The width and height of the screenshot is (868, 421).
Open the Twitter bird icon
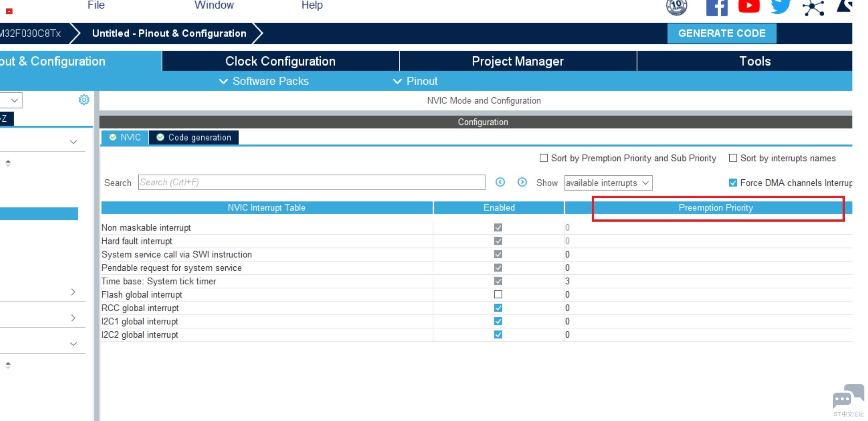click(x=780, y=7)
